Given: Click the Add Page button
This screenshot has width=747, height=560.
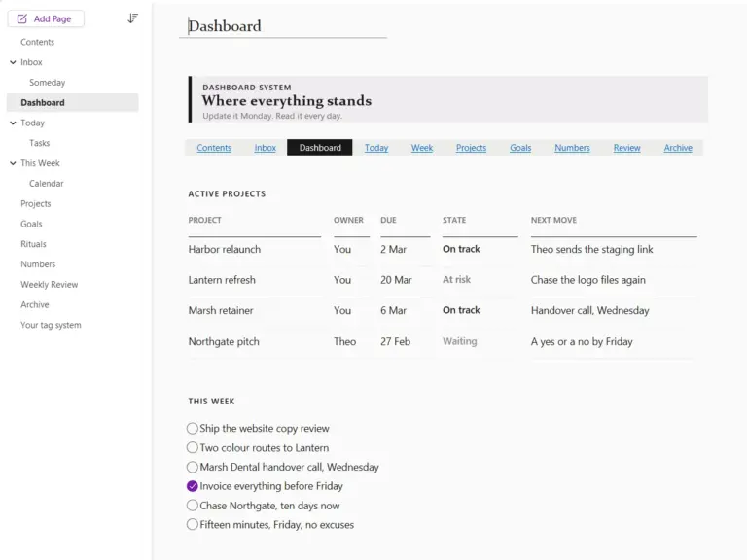Looking at the screenshot, I should pos(46,18).
